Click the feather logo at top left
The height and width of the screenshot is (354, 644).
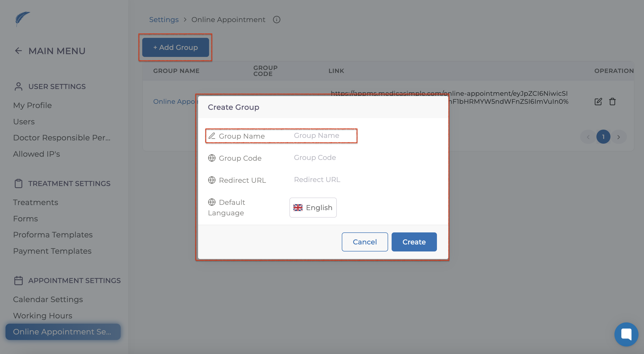coord(22,19)
